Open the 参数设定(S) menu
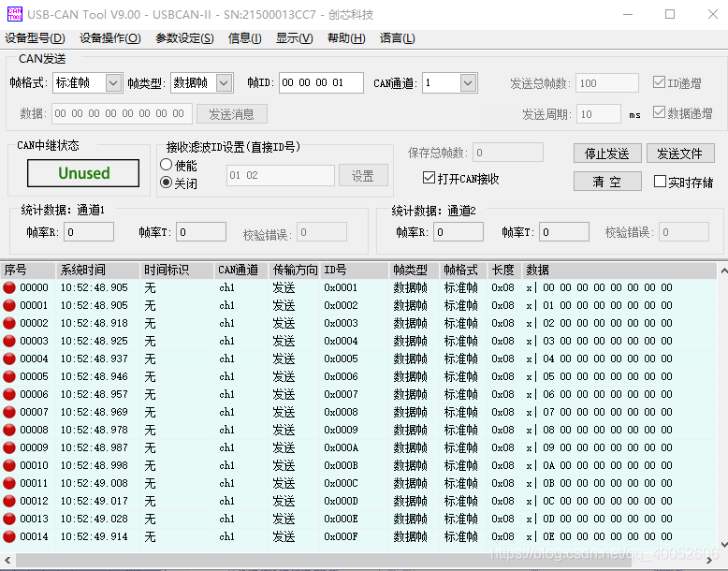Image resolution: width=728 pixels, height=571 pixels. [x=184, y=38]
